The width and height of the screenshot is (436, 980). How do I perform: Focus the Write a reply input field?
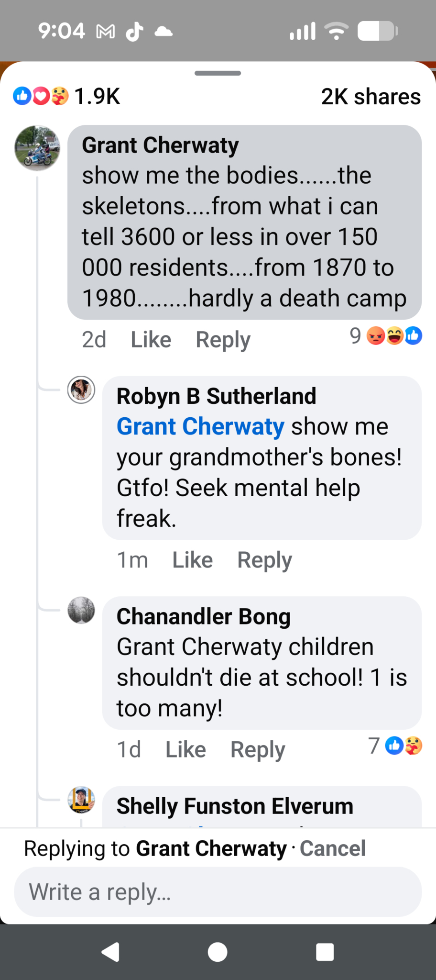pos(218,892)
